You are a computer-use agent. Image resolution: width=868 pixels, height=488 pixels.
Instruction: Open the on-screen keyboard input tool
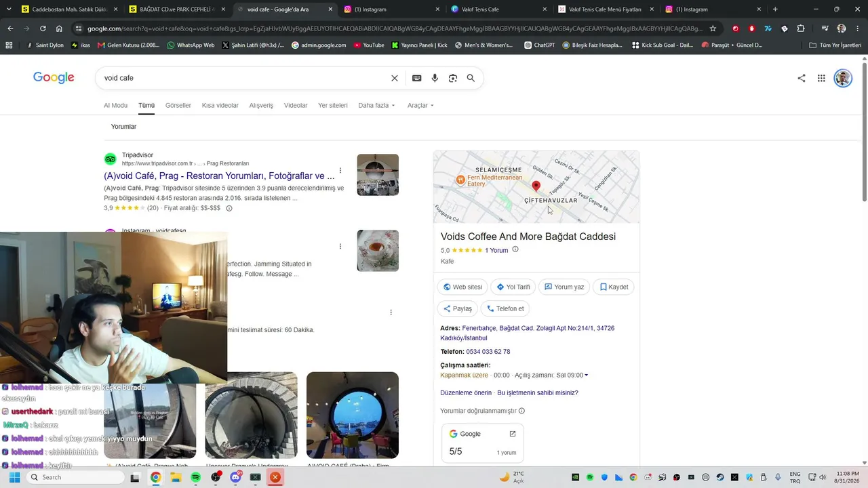tap(417, 78)
